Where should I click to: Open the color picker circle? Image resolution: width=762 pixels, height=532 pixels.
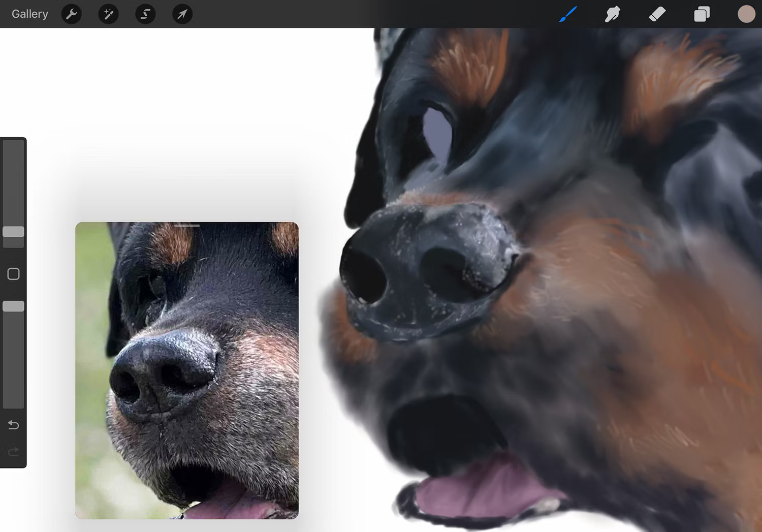point(746,14)
